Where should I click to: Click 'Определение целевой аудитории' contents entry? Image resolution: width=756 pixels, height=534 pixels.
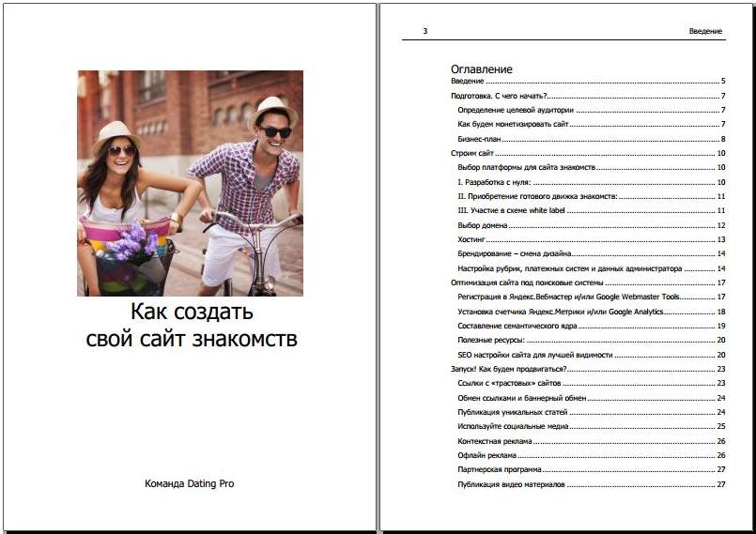515,110
